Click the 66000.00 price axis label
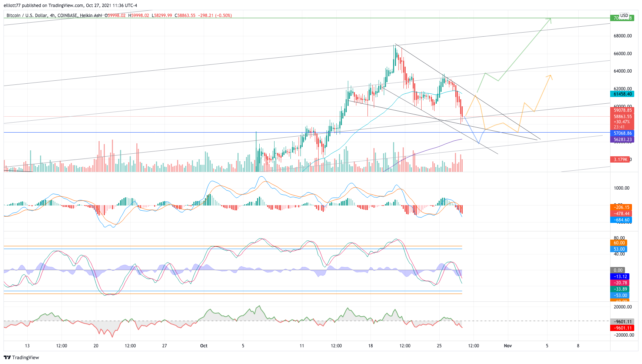Screen dimensions: 642x364 click(623, 54)
